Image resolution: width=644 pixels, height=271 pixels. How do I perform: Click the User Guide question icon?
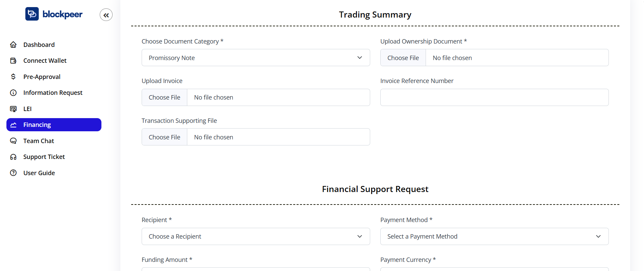click(14, 173)
